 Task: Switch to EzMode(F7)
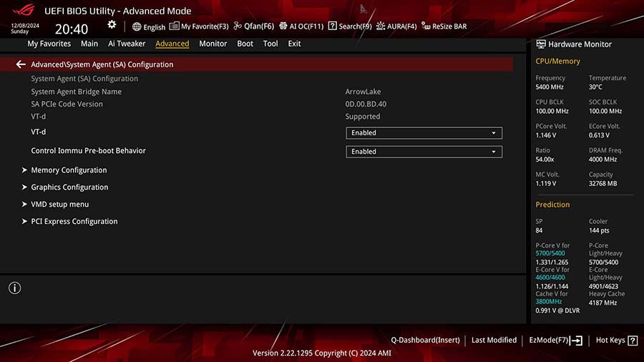[x=548, y=341]
